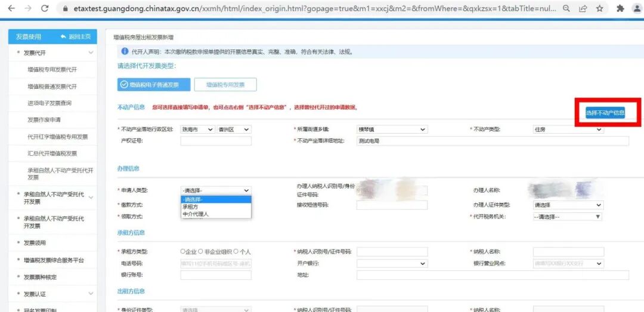The height and width of the screenshot is (312, 644).
Task: Click 纳税人名称 field under 承租方信息
Action: 568,252
